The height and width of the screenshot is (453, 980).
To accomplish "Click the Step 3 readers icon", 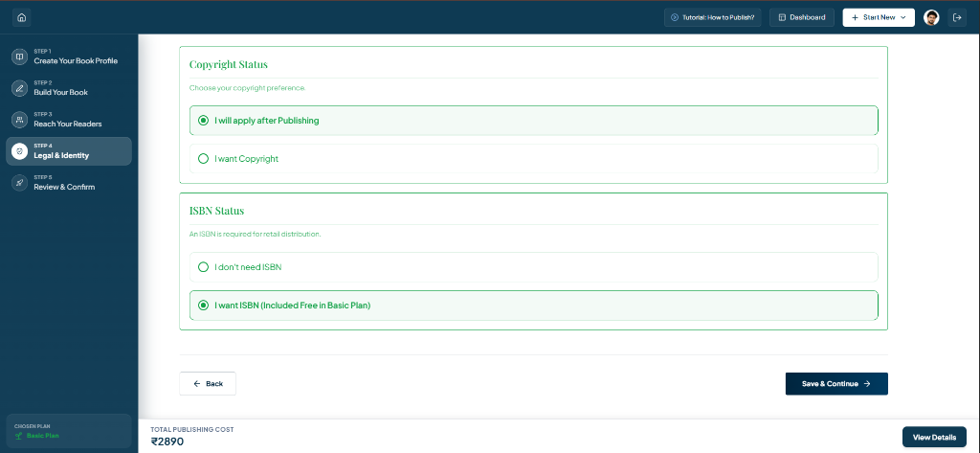I will (x=19, y=120).
